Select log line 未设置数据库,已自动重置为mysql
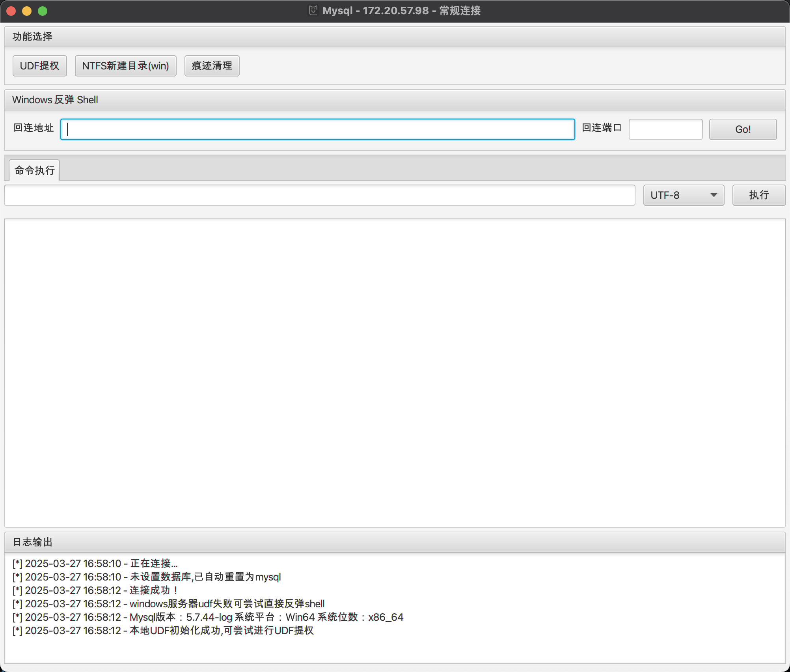 coord(147,577)
